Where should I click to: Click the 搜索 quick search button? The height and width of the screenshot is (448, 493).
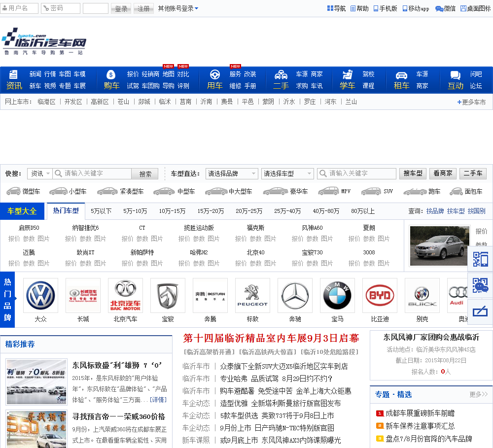click(145, 174)
